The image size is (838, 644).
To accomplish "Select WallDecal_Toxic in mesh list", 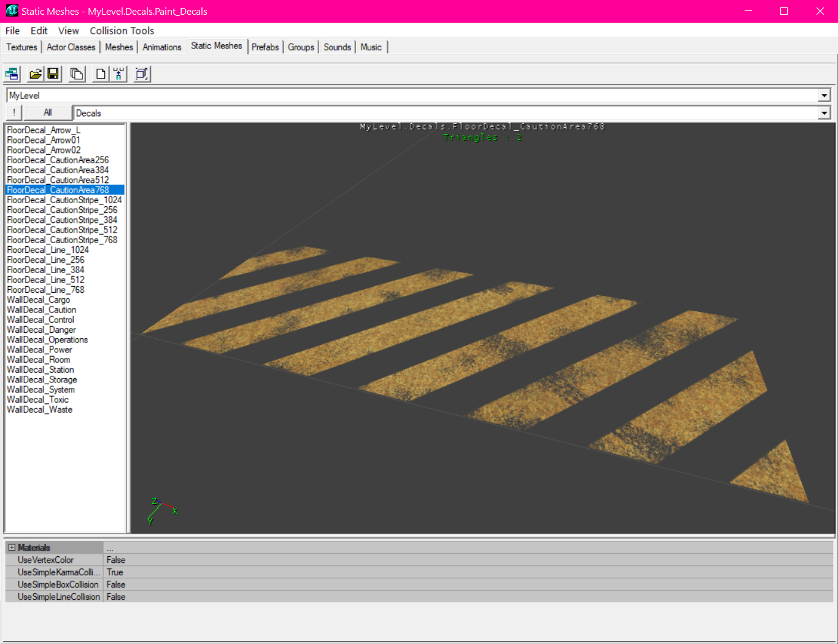I will click(x=37, y=400).
